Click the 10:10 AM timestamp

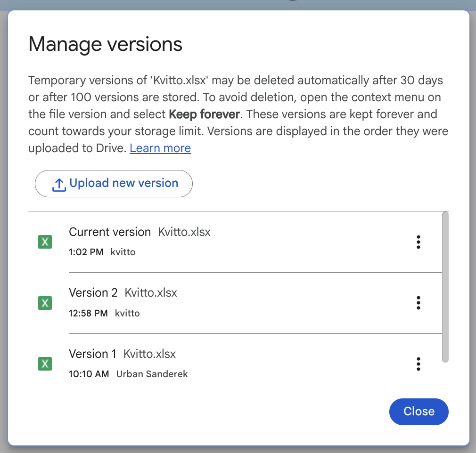pyautogui.click(x=89, y=374)
